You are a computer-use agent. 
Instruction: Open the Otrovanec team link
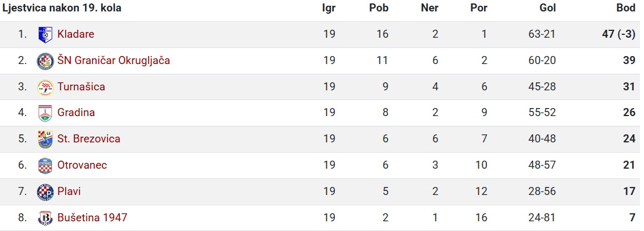pyautogui.click(x=82, y=165)
